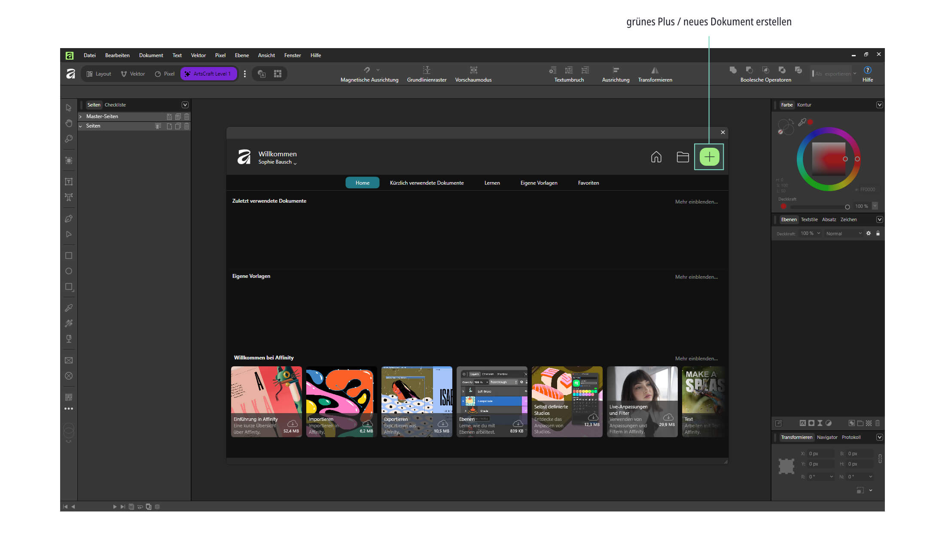Click the green plus new document button

pyautogui.click(x=709, y=157)
